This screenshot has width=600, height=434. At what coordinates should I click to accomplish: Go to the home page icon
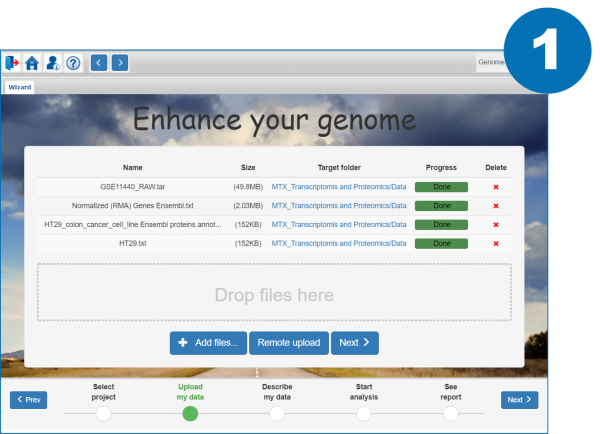32,63
